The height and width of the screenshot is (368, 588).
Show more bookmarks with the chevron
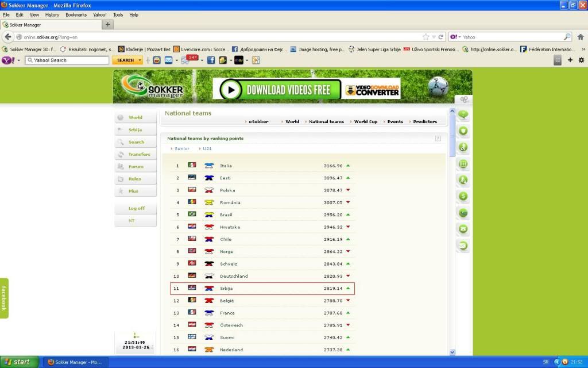pyautogui.click(x=583, y=49)
